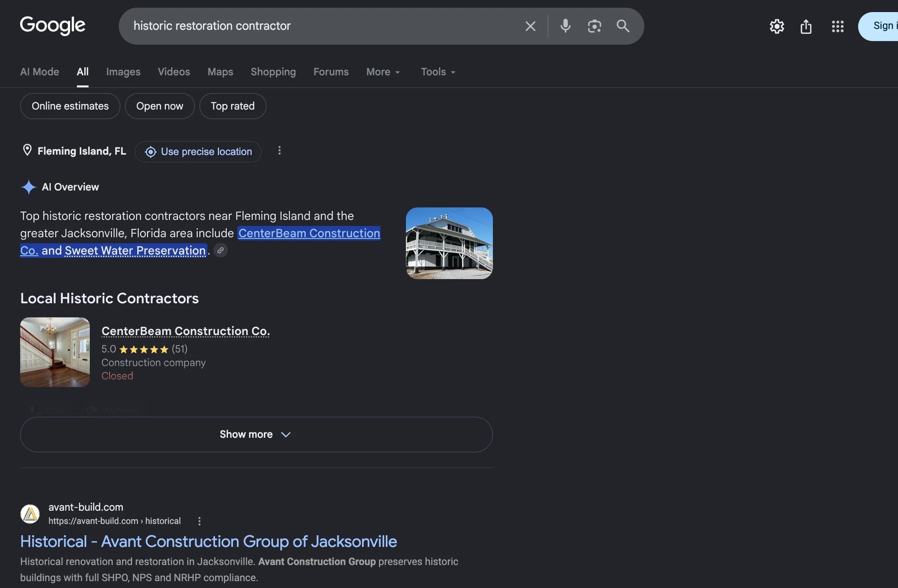Click the share icon in header

806,27
